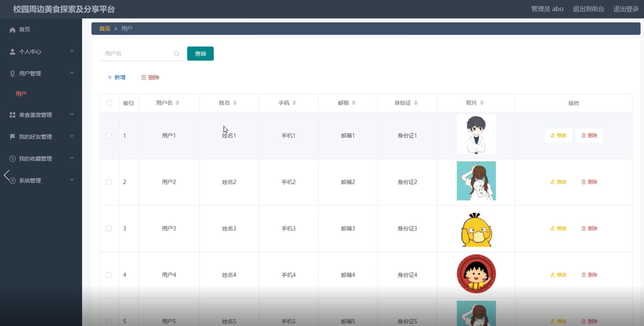The width and height of the screenshot is (644, 326).
Task: Select the 用户 submenu item
Action: pos(21,94)
